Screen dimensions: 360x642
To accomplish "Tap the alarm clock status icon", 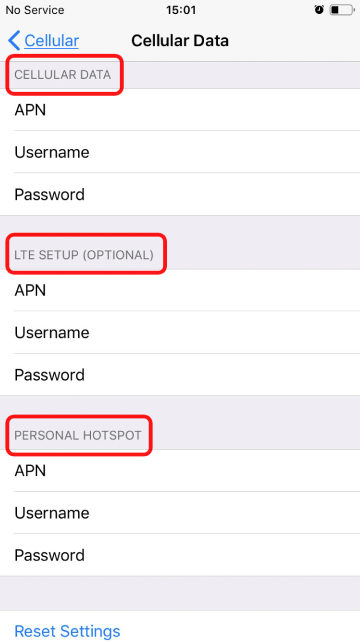I will click(319, 10).
